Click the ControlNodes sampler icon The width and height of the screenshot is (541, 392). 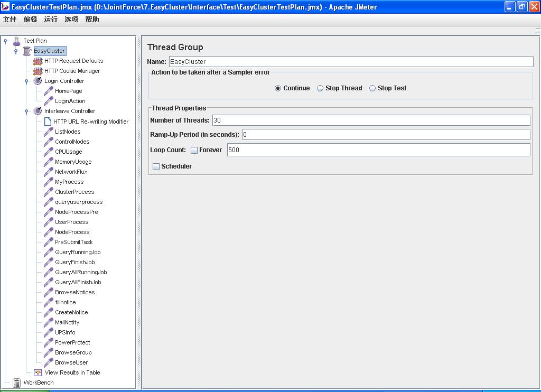coord(48,142)
